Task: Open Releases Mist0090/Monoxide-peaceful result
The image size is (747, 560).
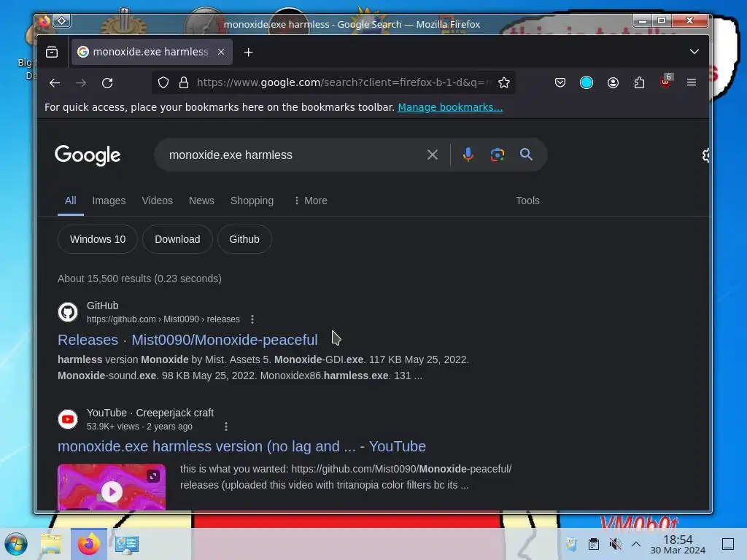Action: coord(187,340)
